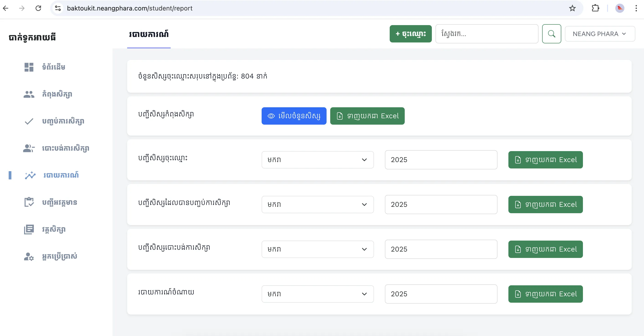Click the green add registration button

click(410, 34)
